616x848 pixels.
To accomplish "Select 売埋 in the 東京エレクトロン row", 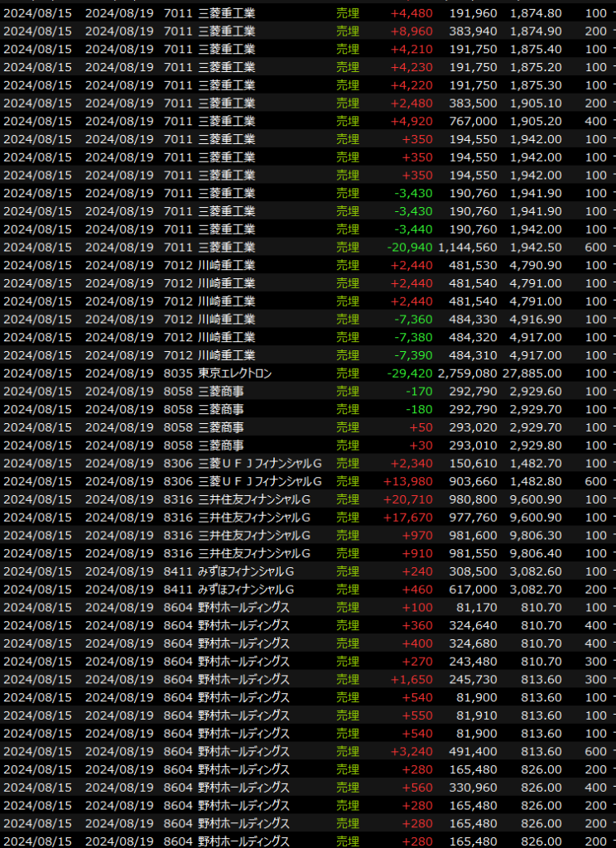I will coord(348,373).
